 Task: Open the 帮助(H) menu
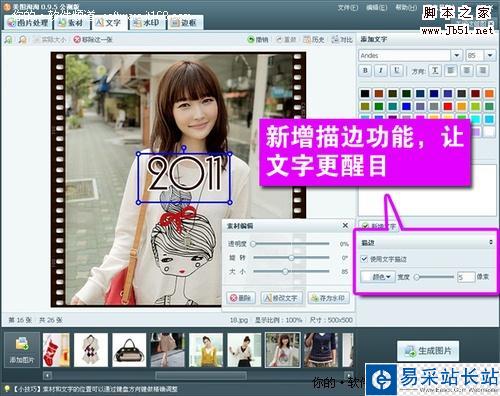[x=406, y=7]
